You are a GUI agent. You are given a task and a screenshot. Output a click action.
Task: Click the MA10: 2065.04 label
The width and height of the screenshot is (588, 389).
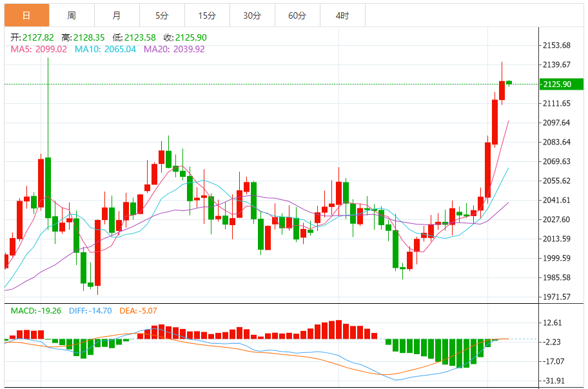(105, 49)
